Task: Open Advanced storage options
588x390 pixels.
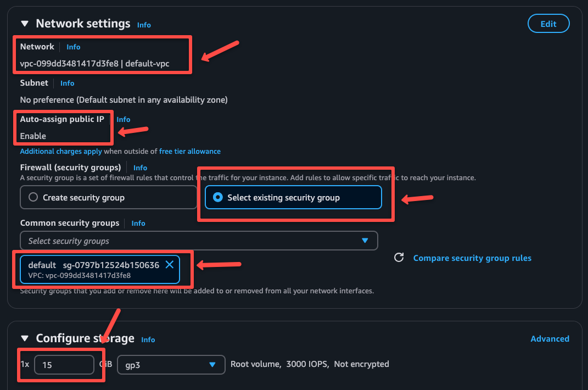Action: [x=550, y=339]
